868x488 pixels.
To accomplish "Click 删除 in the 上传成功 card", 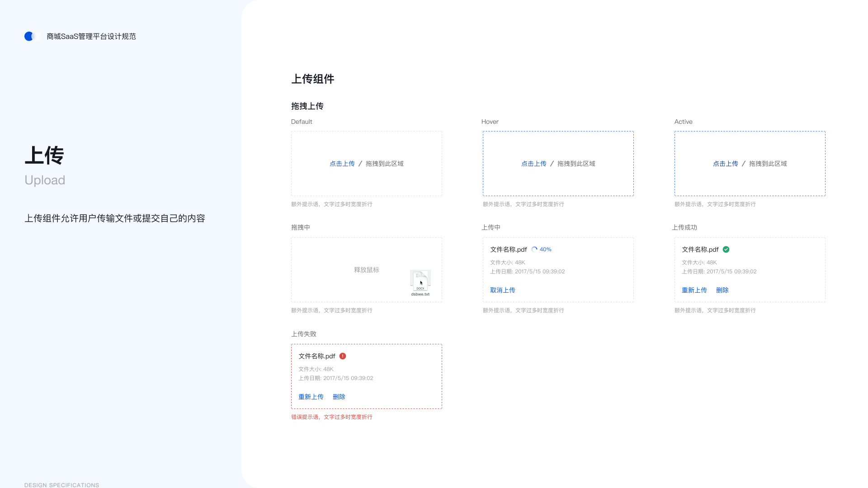I will (x=722, y=290).
